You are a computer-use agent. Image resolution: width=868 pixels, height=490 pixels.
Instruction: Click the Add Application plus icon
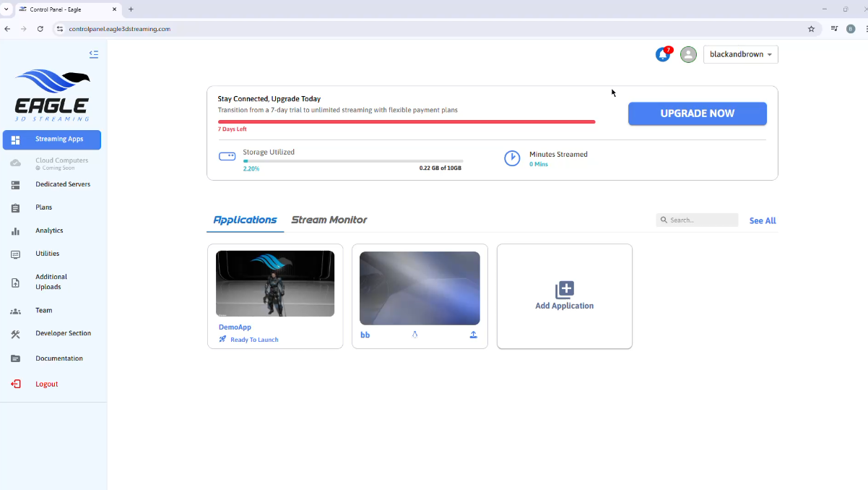pyautogui.click(x=564, y=290)
